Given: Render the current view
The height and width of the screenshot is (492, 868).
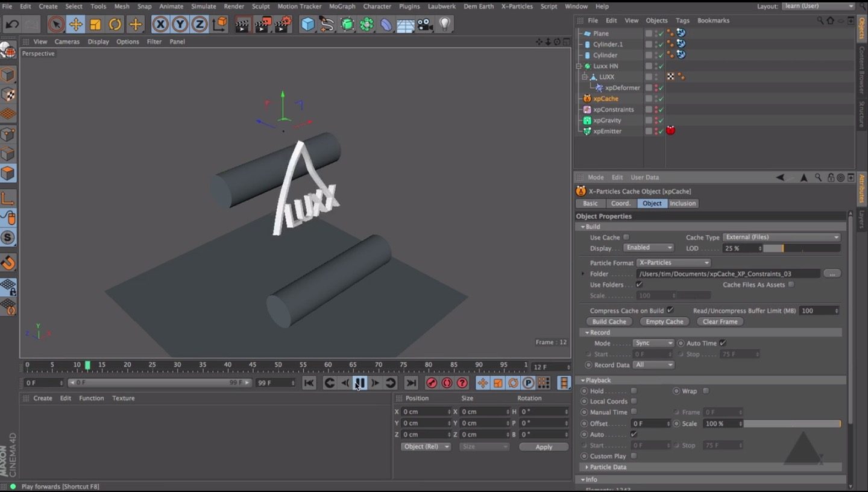Looking at the screenshot, I should click(243, 25).
